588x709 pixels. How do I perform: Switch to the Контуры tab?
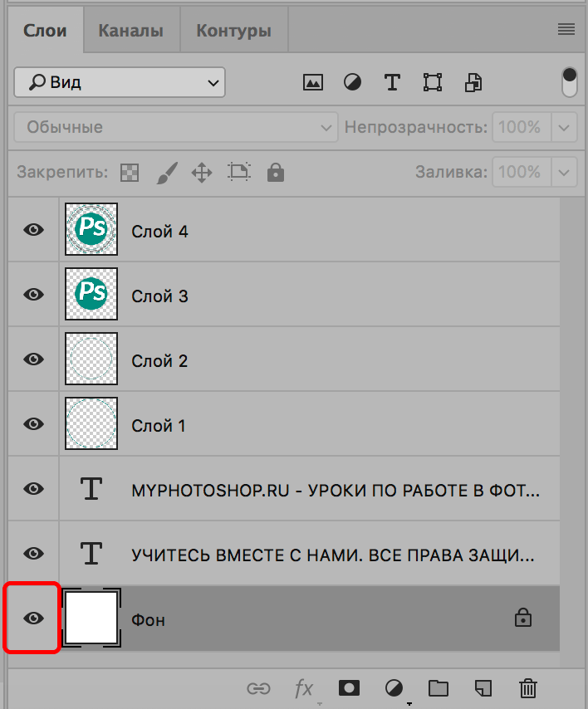pyautogui.click(x=233, y=32)
